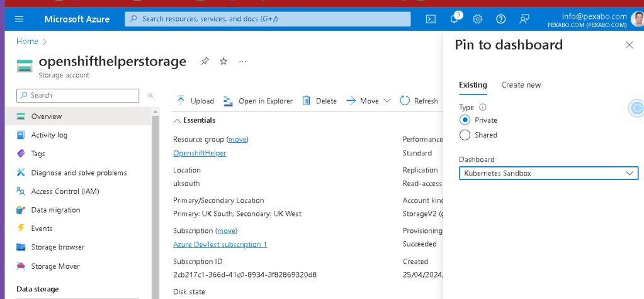The height and width of the screenshot is (299, 644).
Task: Select the Private radio button
Action: 465,120
